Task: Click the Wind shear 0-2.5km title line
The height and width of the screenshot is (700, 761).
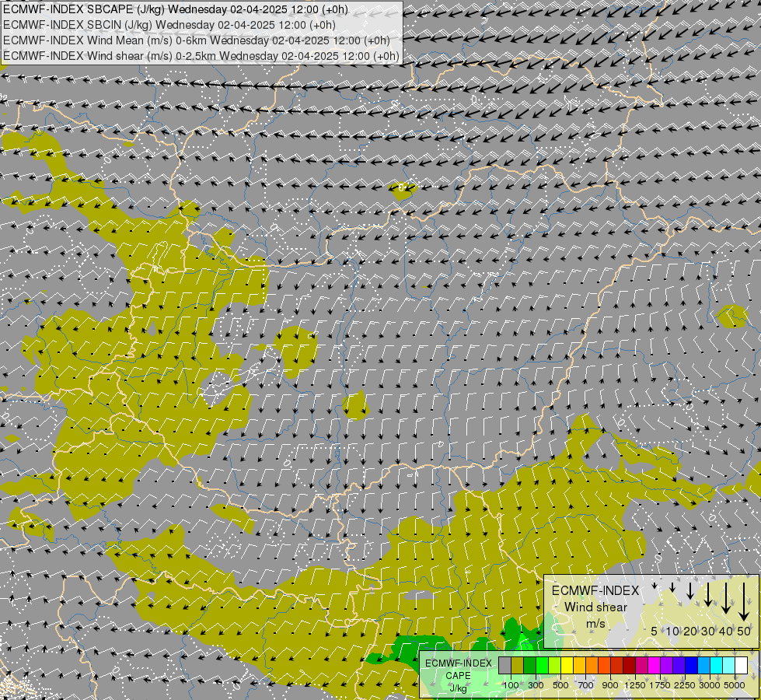Action: pos(201,56)
